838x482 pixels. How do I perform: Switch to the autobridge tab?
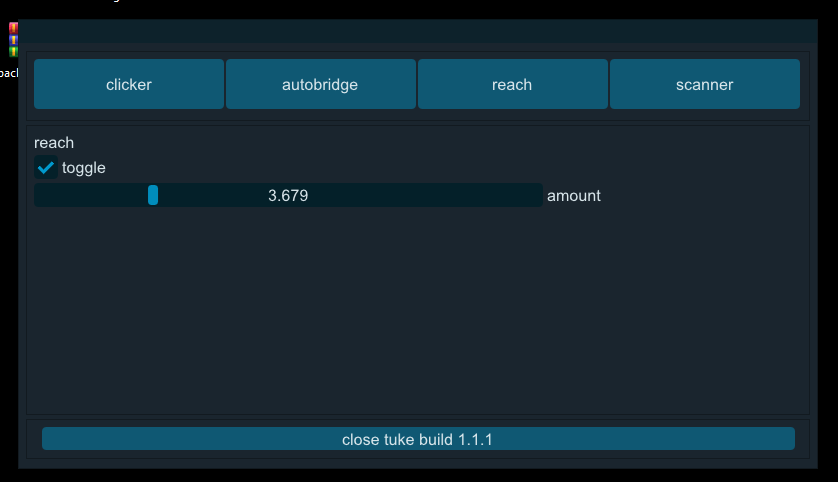[321, 84]
